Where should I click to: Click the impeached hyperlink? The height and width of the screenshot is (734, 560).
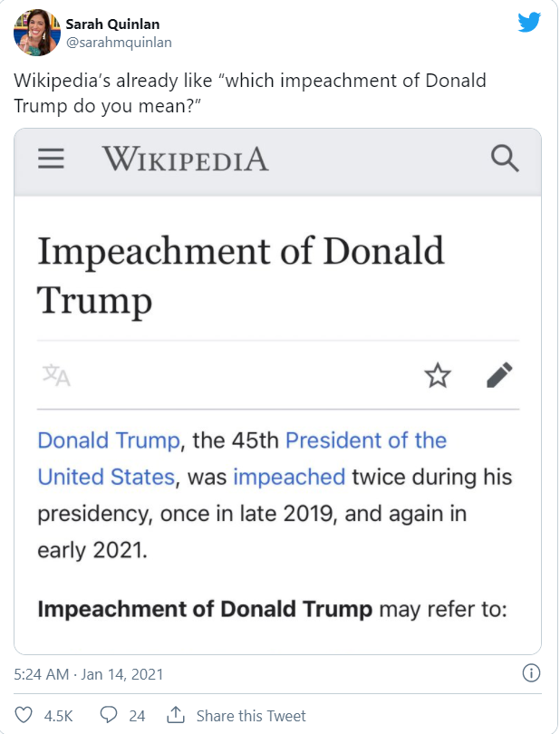pos(289,477)
